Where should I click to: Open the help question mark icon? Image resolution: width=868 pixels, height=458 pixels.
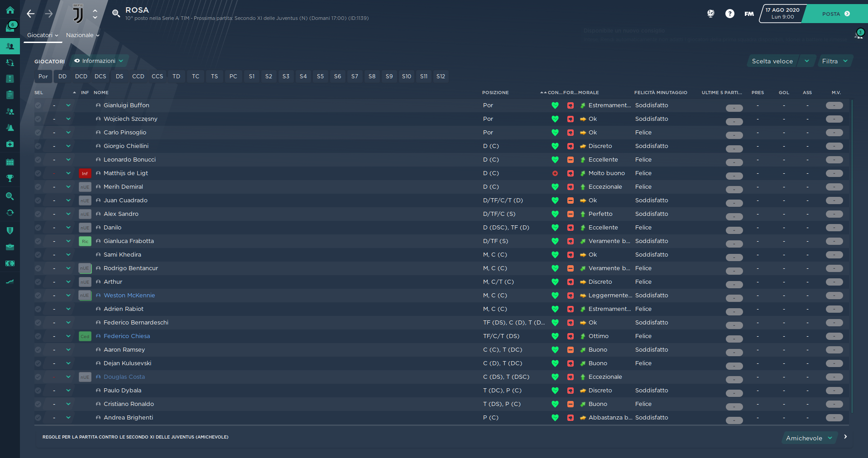[730, 14]
